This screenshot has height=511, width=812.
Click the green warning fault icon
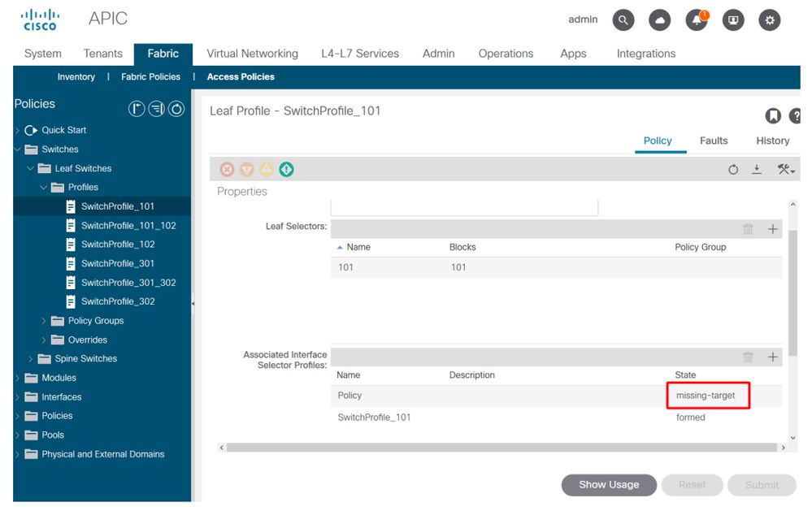(286, 169)
